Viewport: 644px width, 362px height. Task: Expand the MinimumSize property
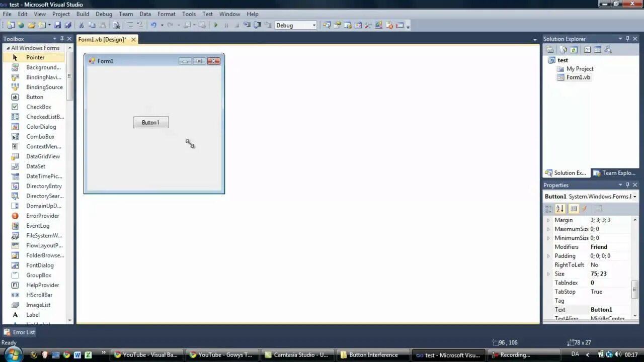click(x=549, y=238)
